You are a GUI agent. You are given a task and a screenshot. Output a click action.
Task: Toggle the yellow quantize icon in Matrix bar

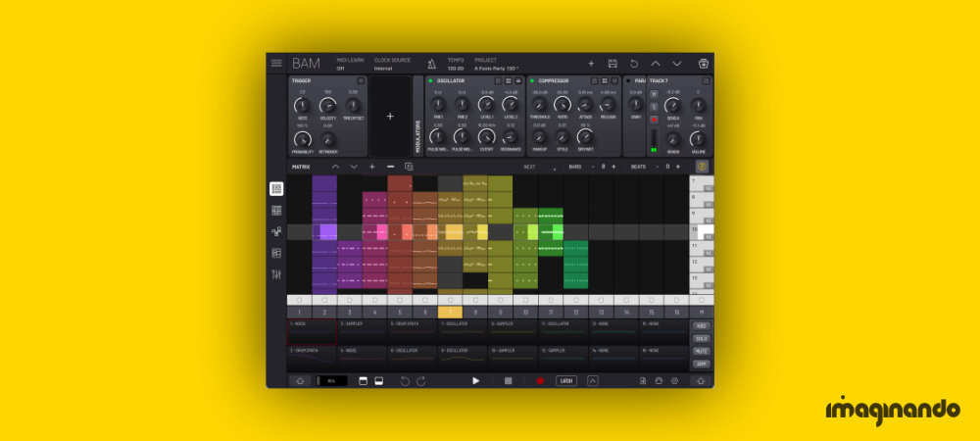(x=703, y=167)
